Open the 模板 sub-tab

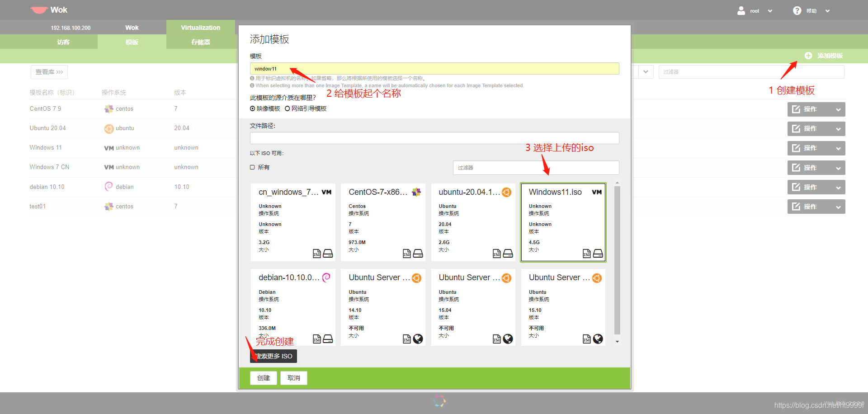pyautogui.click(x=132, y=42)
